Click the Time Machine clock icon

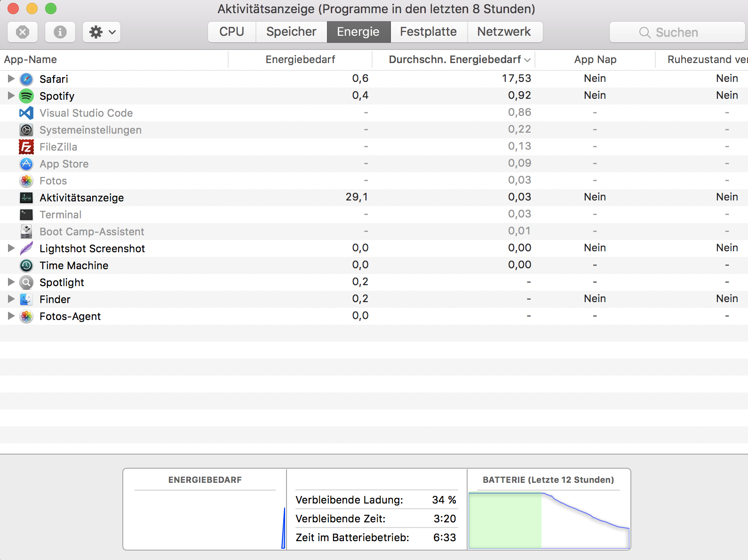[x=26, y=265]
